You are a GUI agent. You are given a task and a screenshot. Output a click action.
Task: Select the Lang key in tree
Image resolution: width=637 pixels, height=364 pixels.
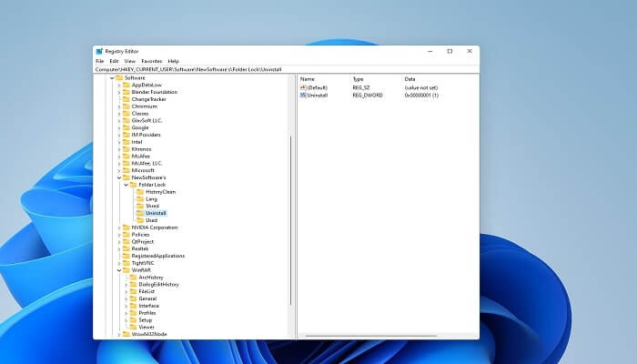151,199
